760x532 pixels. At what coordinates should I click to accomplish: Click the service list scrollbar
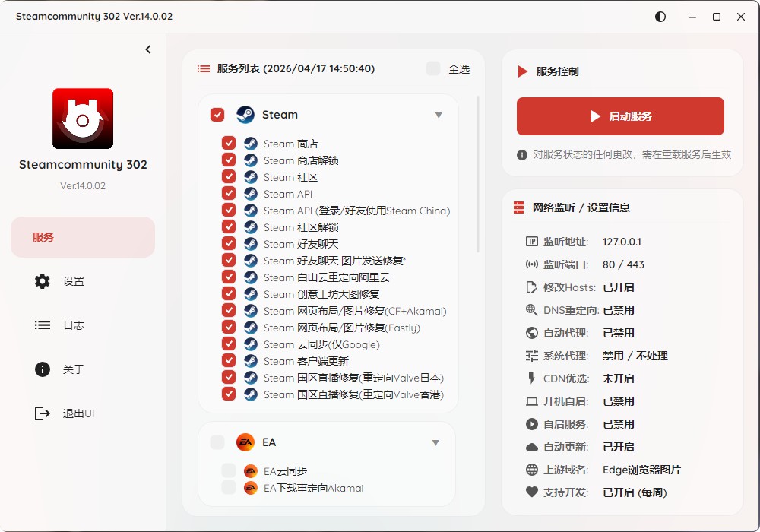(x=478, y=175)
